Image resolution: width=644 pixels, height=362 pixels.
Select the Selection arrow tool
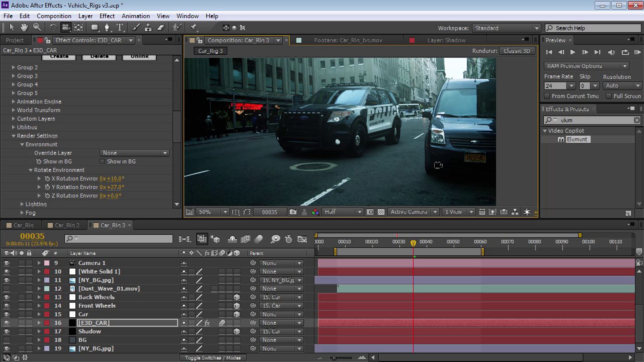12,27
